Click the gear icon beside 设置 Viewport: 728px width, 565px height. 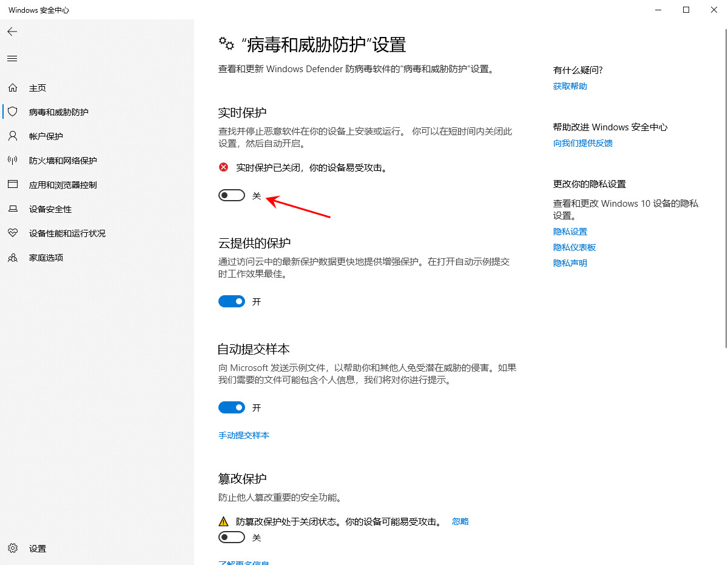12,549
